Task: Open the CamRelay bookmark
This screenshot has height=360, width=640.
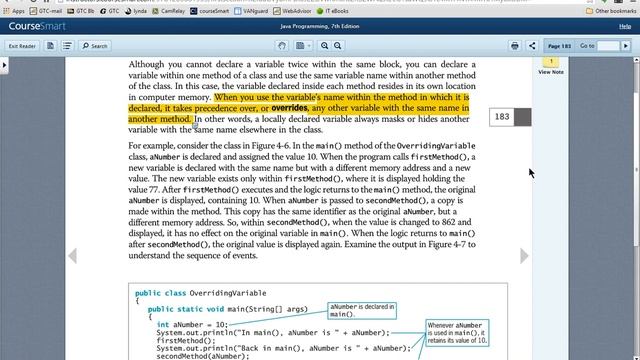Action: (169, 11)
